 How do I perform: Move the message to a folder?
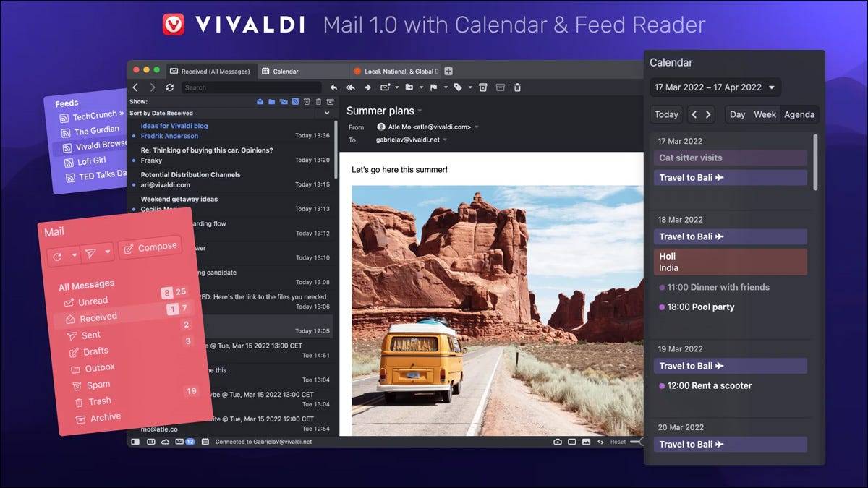click(409, 87)
